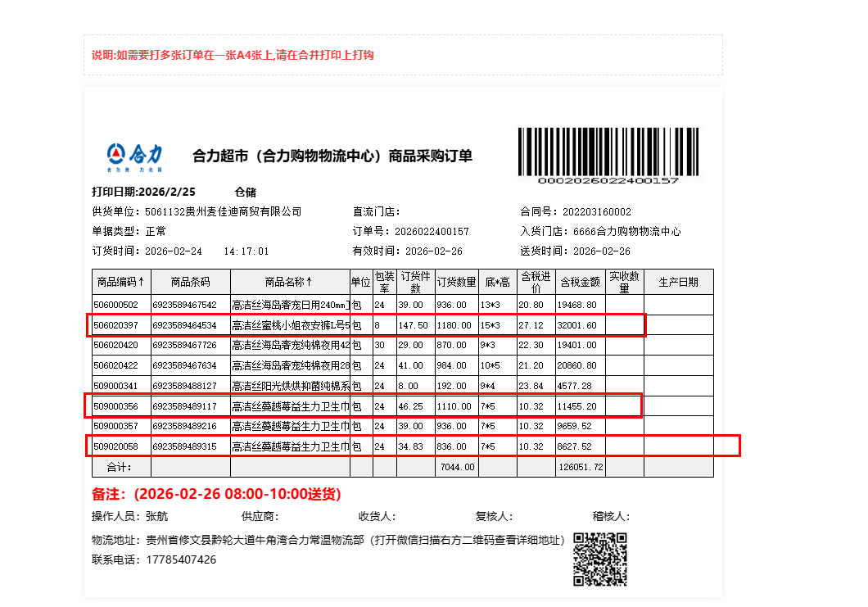Click contact phone number 17785407426

click(181, 559)
